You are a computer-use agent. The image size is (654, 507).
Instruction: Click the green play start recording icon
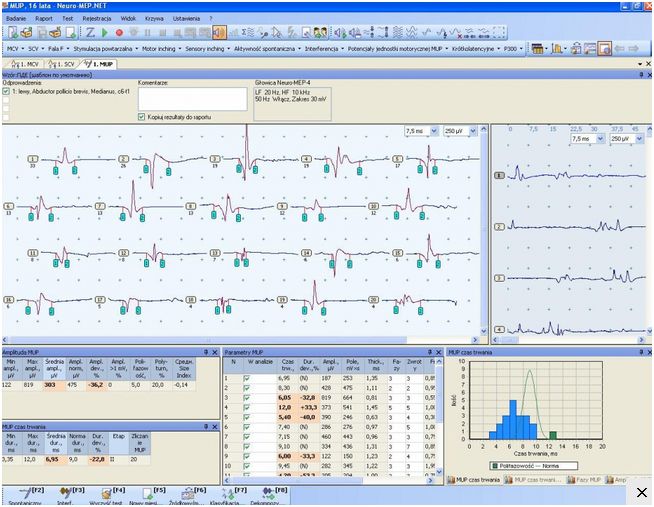105,33
